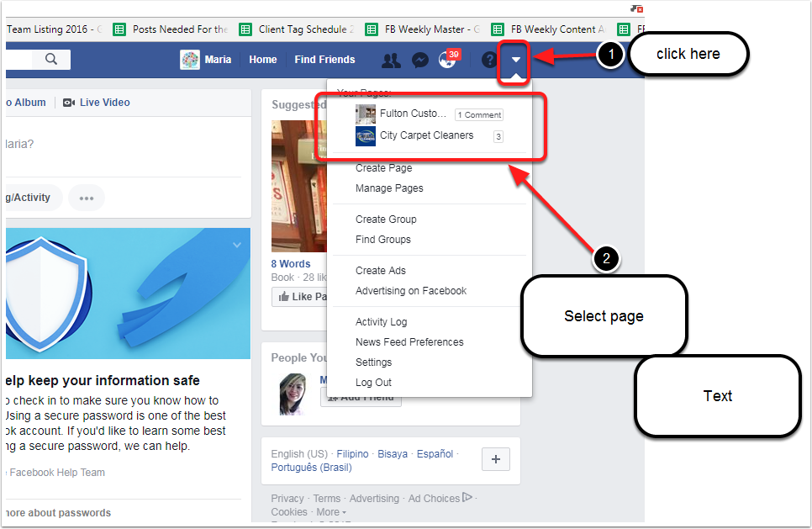
Task: Open the Messenger messages icon
Action: [x=420, y=60]
